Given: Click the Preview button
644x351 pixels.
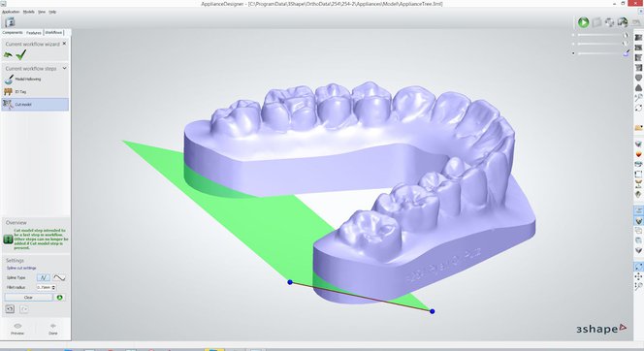Looking at the screenshot, I should [x=17, y=330].
